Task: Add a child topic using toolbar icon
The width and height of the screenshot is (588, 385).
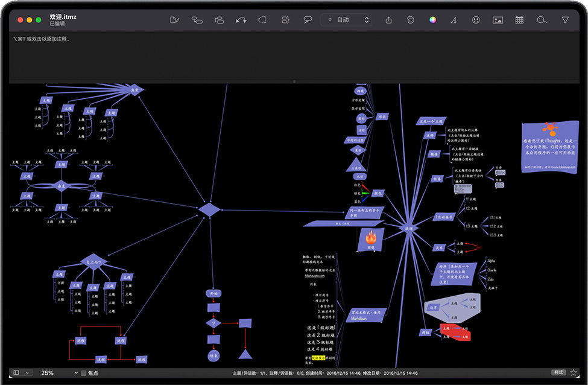Action: 197,20
